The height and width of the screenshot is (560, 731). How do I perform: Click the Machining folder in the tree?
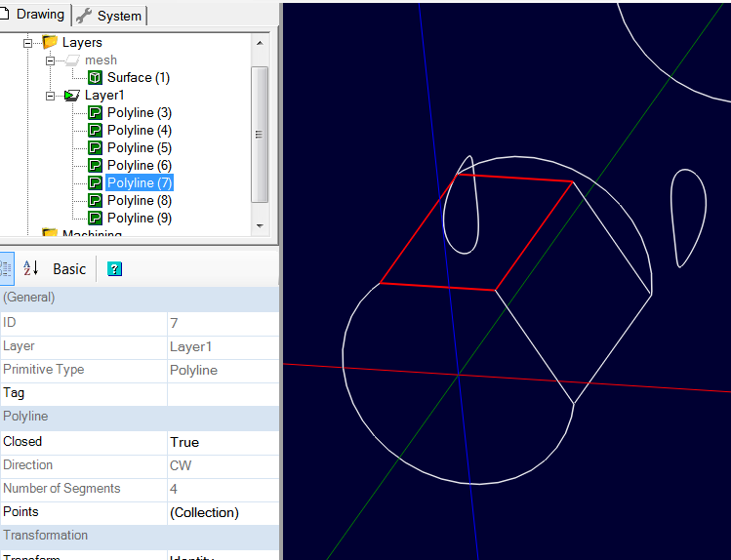tap(82, 232)
